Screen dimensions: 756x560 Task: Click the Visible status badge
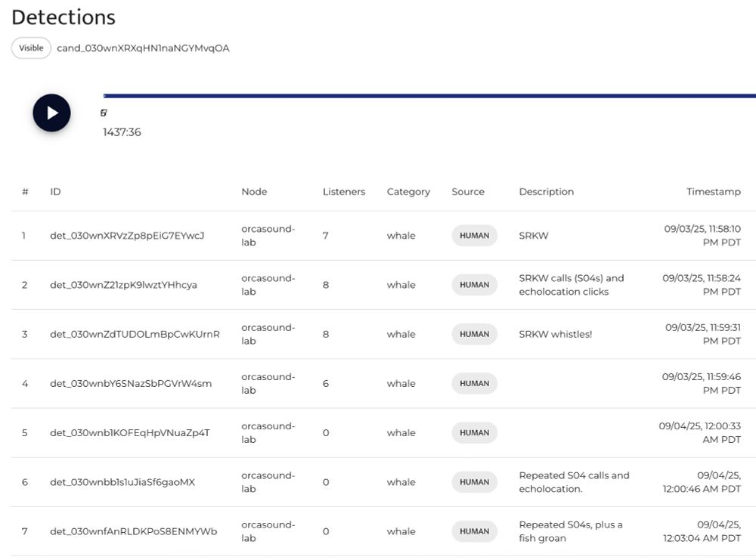click(31, 48)
